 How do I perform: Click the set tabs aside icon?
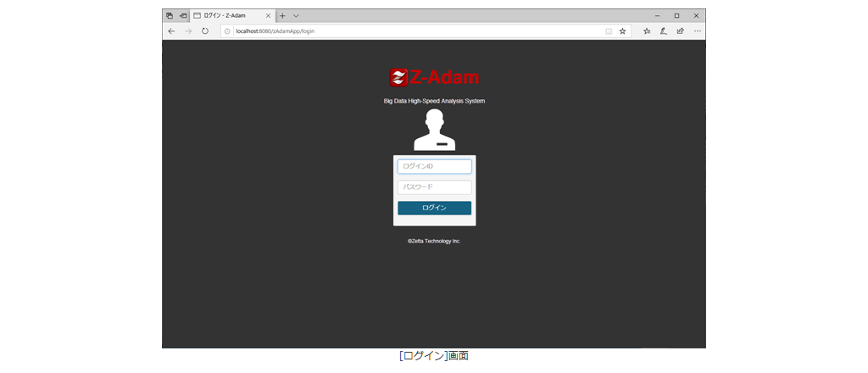click(183, 16)
